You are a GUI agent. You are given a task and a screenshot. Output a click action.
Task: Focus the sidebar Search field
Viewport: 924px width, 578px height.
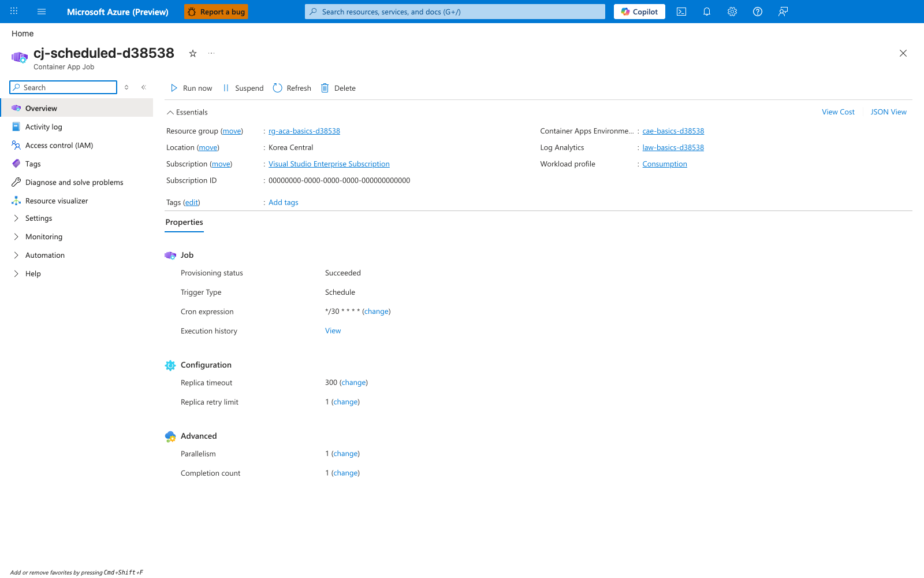click(64, 87)
